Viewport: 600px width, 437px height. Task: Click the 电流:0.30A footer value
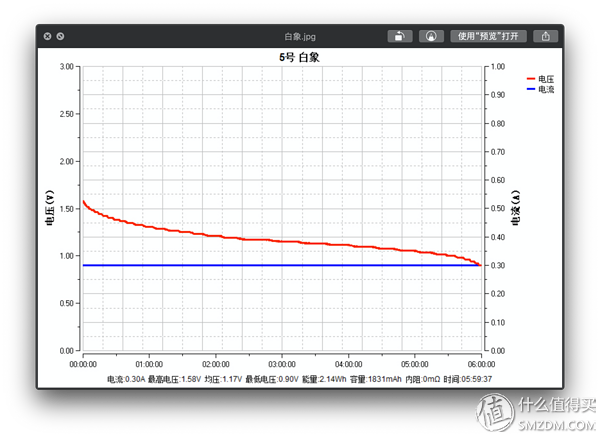point(126,379)
